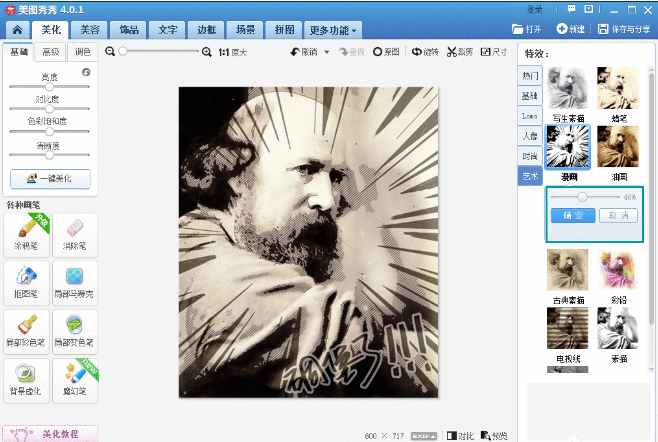This screenshot has height=442, width=658.
Task: Click the 确定 confirm button
Action: pyautogui.click(x=573, y=215)
